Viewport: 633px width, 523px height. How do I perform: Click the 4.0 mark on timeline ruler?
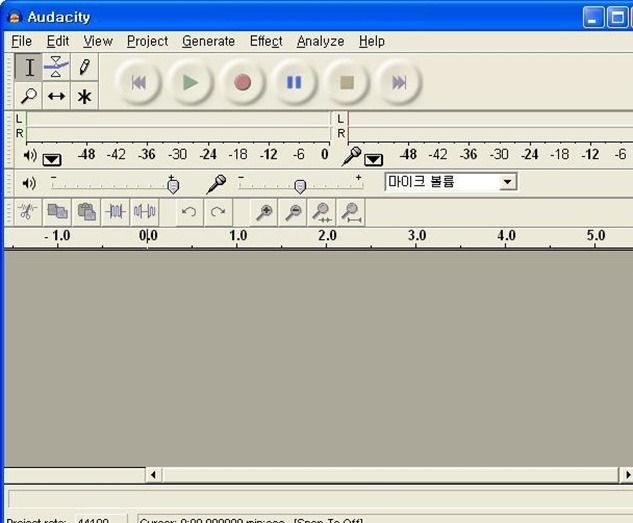pyautogui.click(x=506, y=236)
